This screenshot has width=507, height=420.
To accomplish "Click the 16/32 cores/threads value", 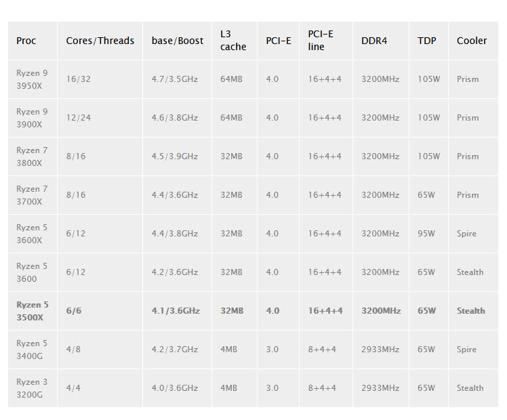I will (x=78, y=79).
